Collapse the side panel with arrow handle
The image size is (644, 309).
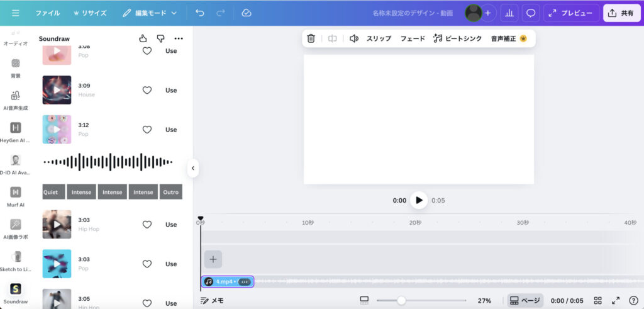point(193,168)
